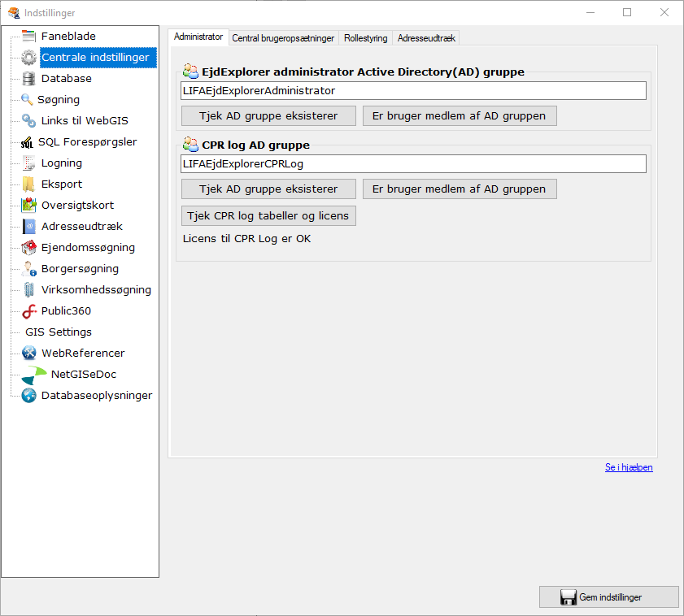Click the Søgning magnifier icon
Screen dimensions: 684x616
click(x=27, y=100)
